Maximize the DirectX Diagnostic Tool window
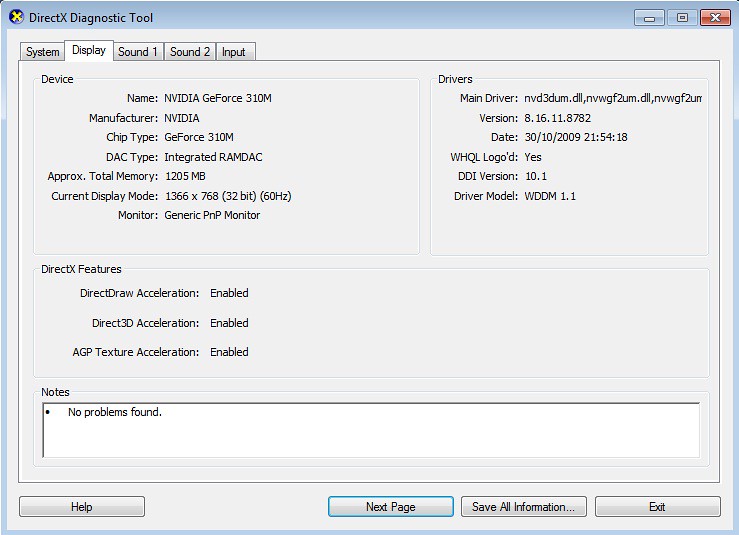 pos(682,18)
